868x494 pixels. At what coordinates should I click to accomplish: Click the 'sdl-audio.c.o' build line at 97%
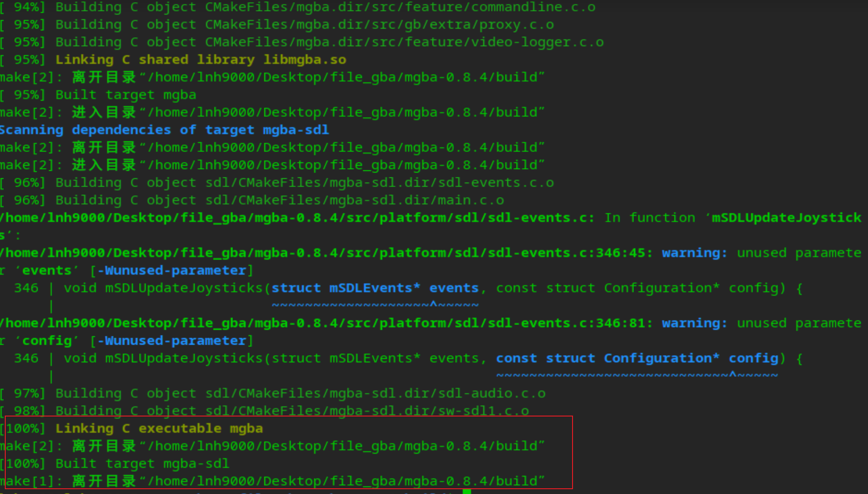[273, 393]
